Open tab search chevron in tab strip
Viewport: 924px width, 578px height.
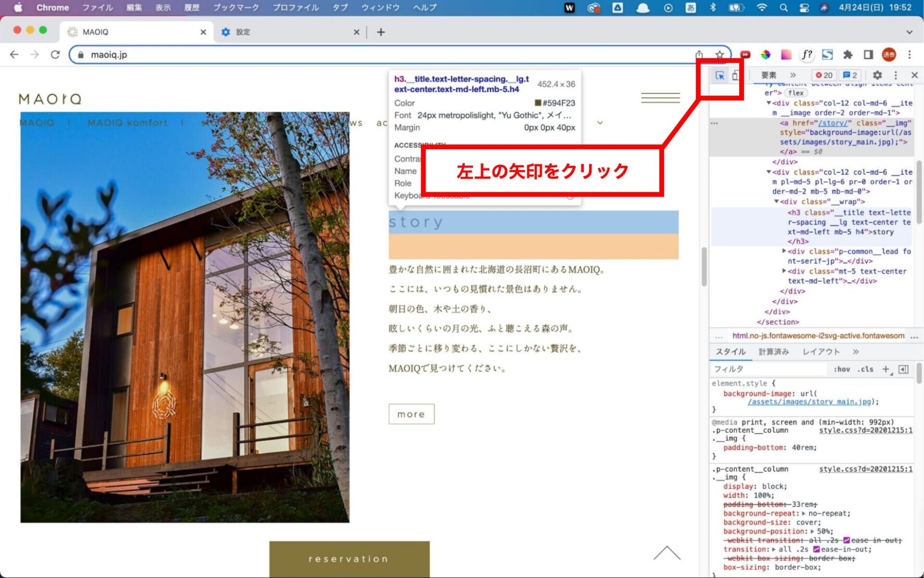[x=909, y=32]
